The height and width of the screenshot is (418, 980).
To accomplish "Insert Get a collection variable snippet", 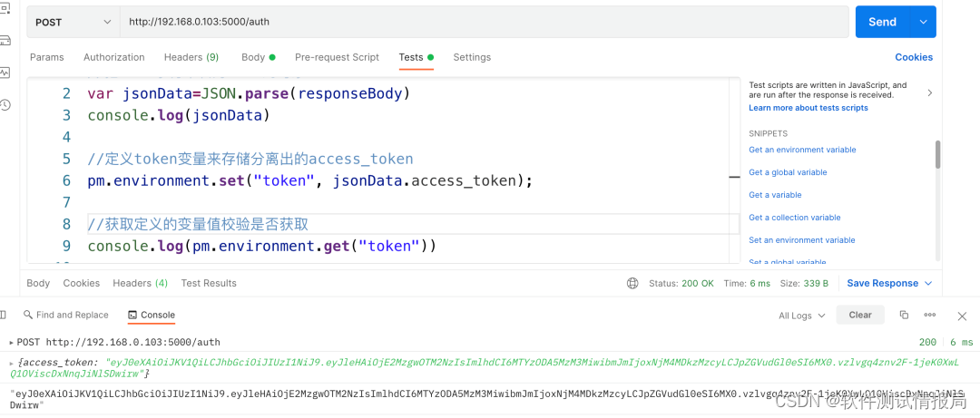I will (x=794, y=218).
